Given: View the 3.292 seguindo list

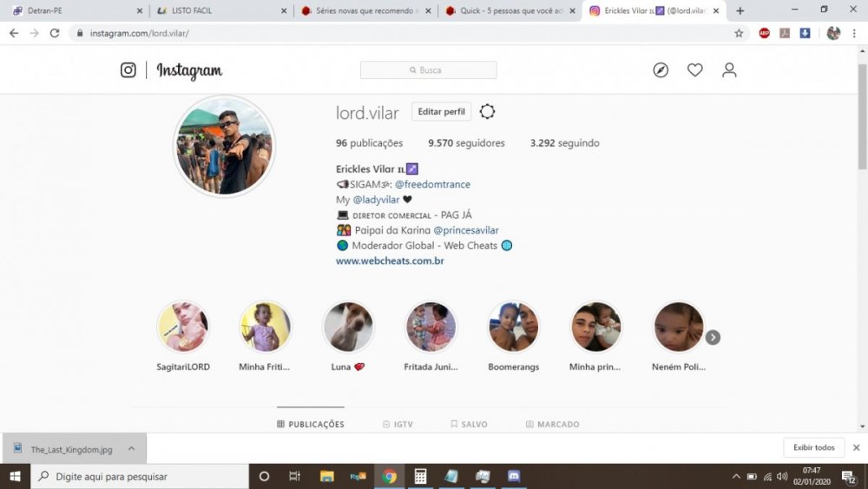Looking at the screenshot, I should (565, 143).
